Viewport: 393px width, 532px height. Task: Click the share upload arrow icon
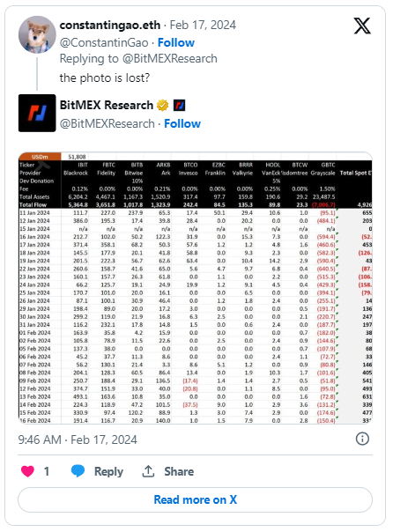(x=148, y=471)
